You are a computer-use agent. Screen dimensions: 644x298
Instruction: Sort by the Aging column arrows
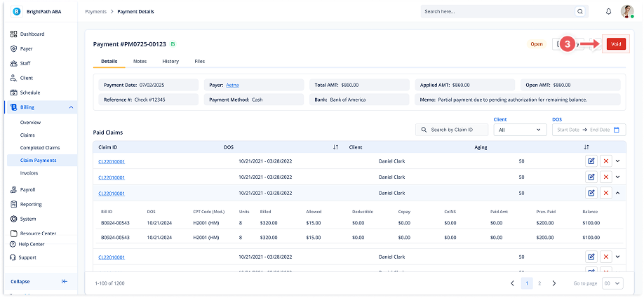[x=586, y=147]
